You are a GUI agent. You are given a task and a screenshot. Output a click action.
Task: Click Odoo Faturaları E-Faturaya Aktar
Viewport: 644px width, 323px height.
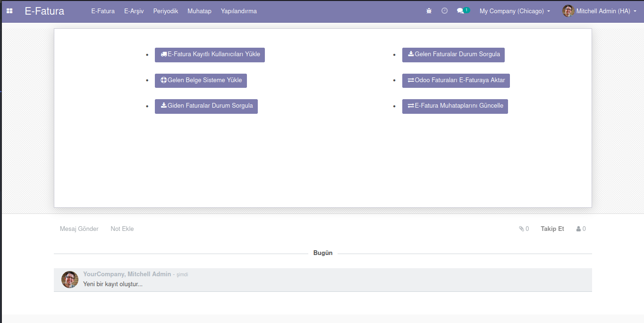click(456, 81)
